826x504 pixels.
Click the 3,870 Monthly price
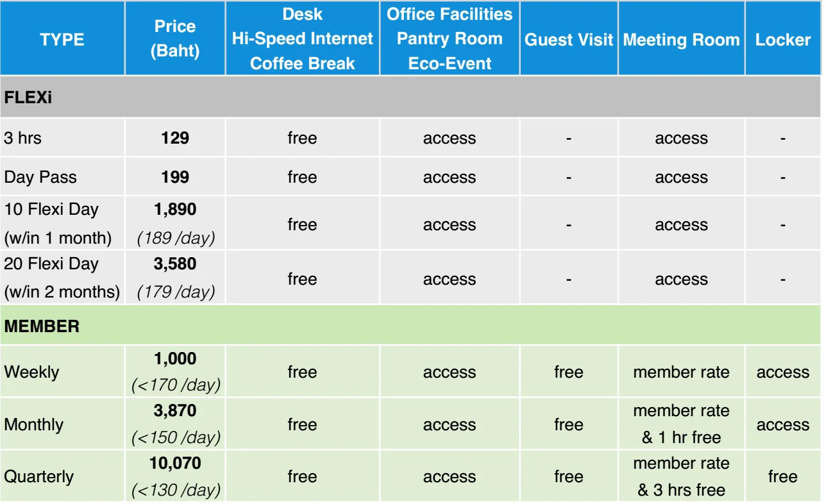pyautogui.click(x=175, y=411)
